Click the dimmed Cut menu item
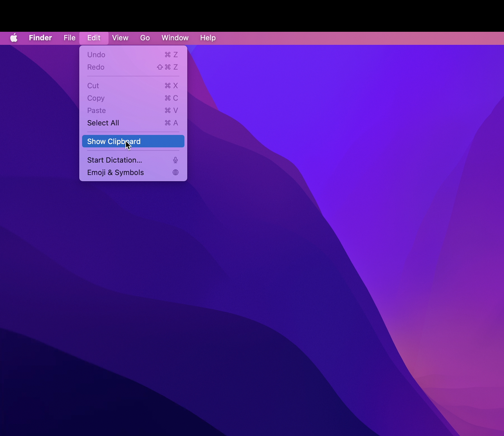Viewport: 504px width, 436px height. coord(133,86)
